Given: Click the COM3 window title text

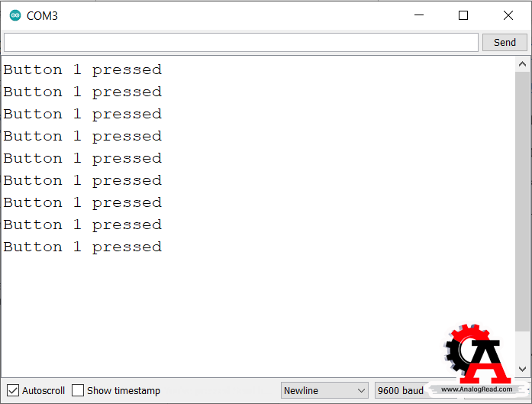Looking at the screenshot, I should click(x=42, y=15).
